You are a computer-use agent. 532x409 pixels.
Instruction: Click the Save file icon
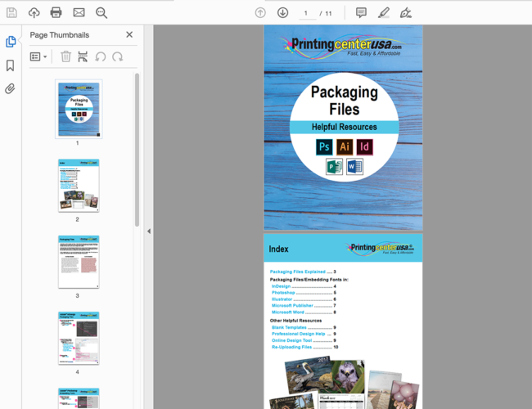[11, 12]
